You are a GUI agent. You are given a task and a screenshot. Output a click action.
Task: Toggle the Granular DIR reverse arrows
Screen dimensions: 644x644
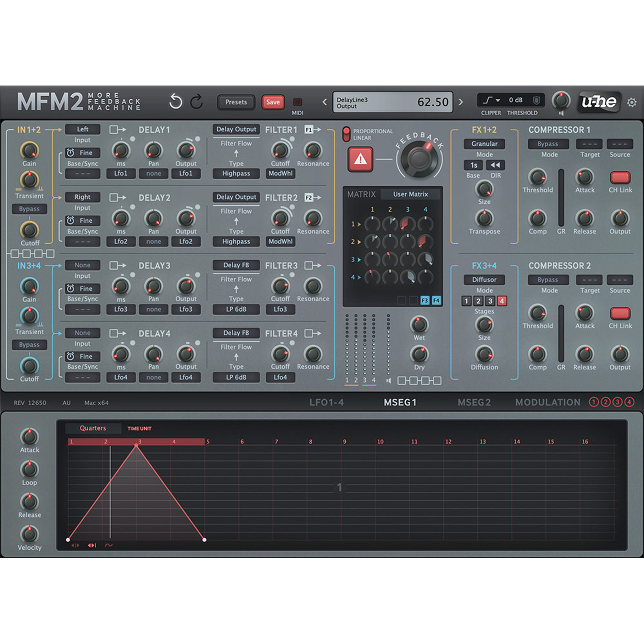495,165
